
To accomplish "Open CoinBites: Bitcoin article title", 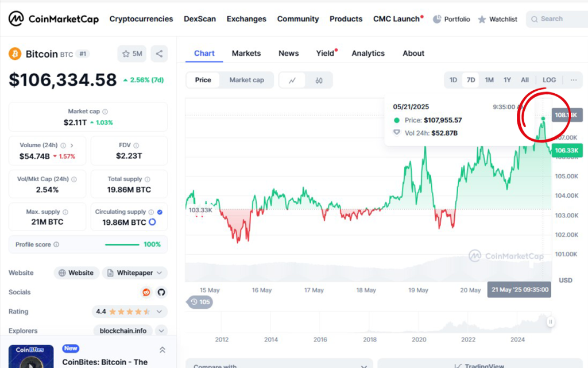I will (x=105, y=362).
